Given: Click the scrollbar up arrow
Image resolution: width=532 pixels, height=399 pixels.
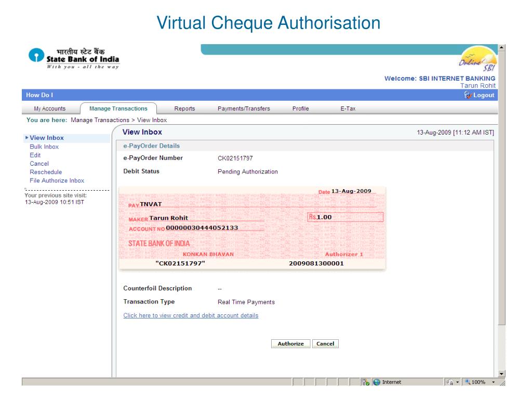Looking at the screenshot, I should 501,47.
